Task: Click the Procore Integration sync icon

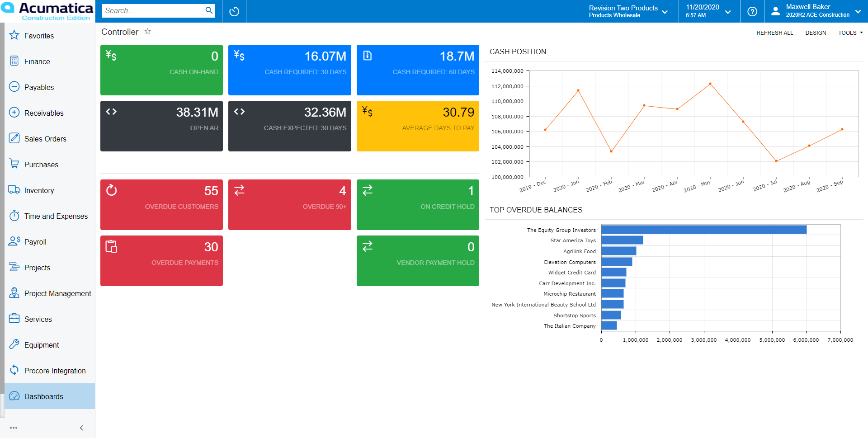Action: [14, 370]
